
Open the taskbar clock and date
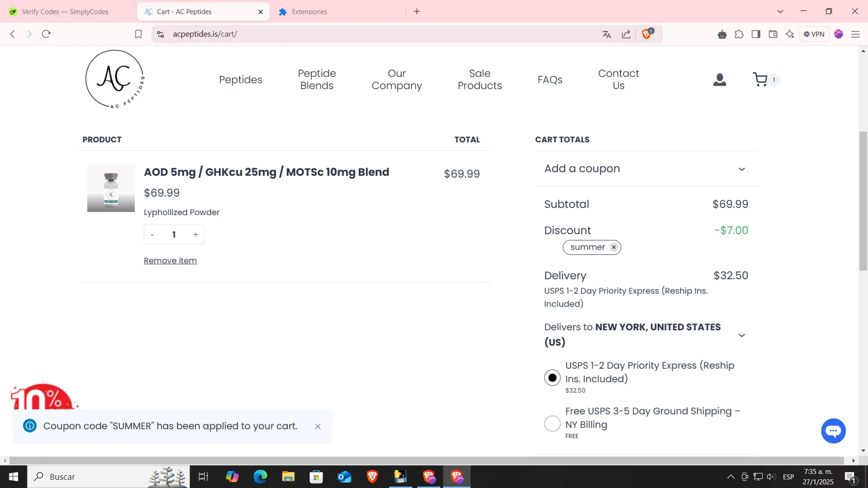(818, 476)
